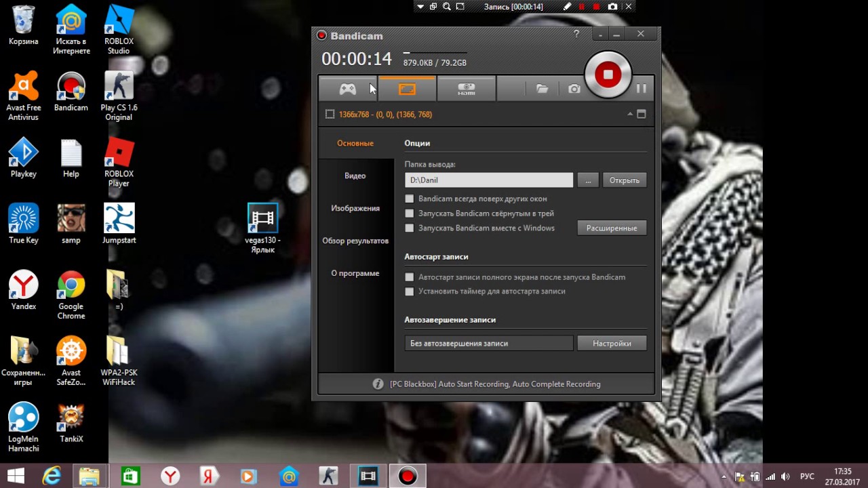Click the Настройки button
Screen dimensions: 868x488
pyautogui.click(x=612, y=344)
